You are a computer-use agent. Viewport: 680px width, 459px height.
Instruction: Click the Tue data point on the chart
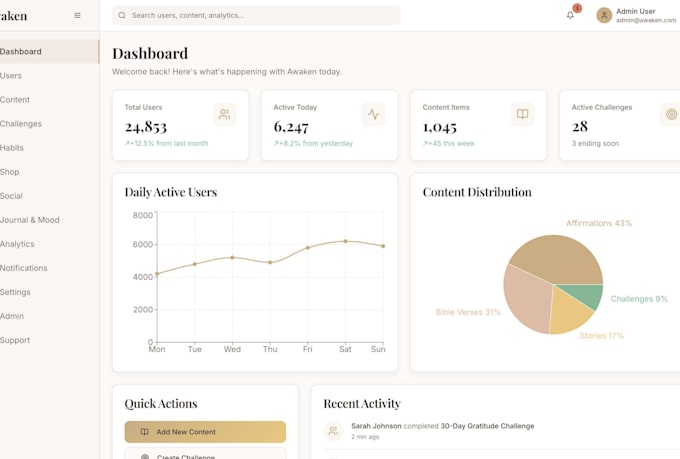click(x=195, y=264)
